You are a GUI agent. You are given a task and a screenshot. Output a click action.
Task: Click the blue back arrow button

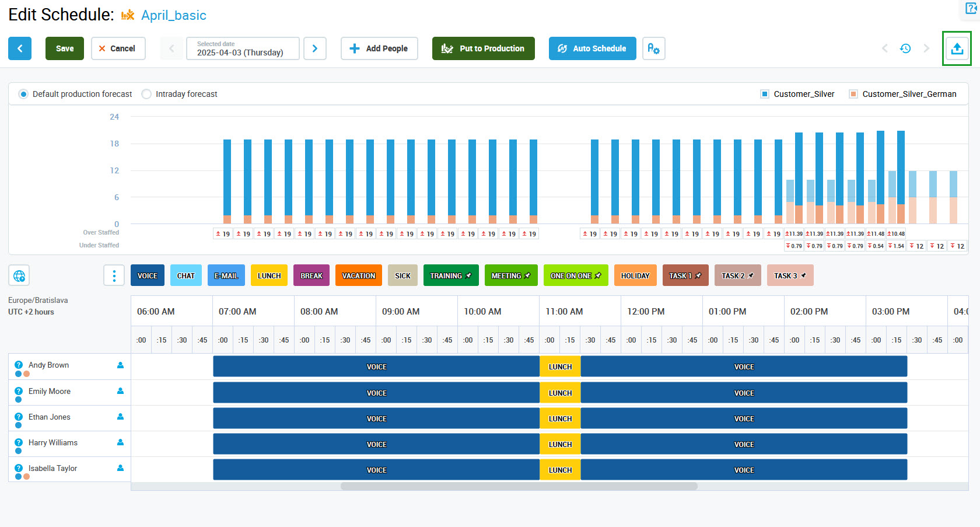tap(20, 48)
